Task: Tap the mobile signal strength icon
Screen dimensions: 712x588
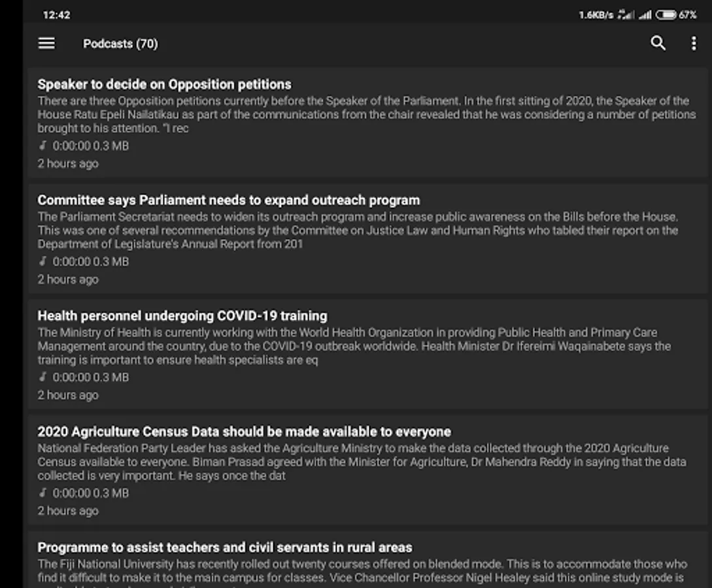Action: click(x=645, y=14)
